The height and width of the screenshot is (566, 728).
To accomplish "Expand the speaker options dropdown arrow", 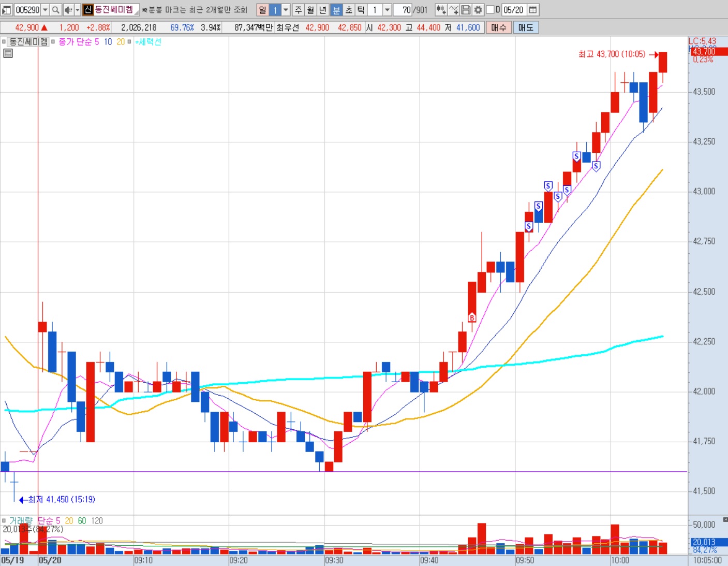I will tap(78, 10).
